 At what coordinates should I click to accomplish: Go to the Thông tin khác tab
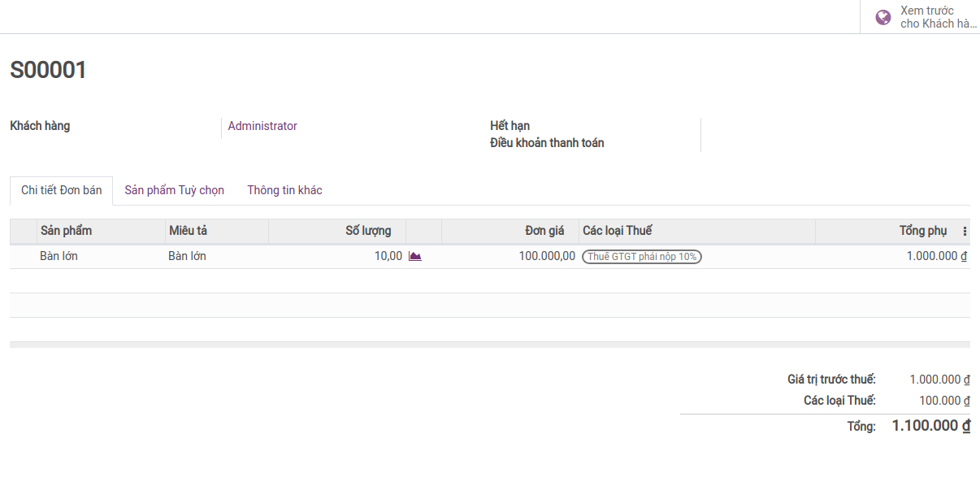(285, 190)
